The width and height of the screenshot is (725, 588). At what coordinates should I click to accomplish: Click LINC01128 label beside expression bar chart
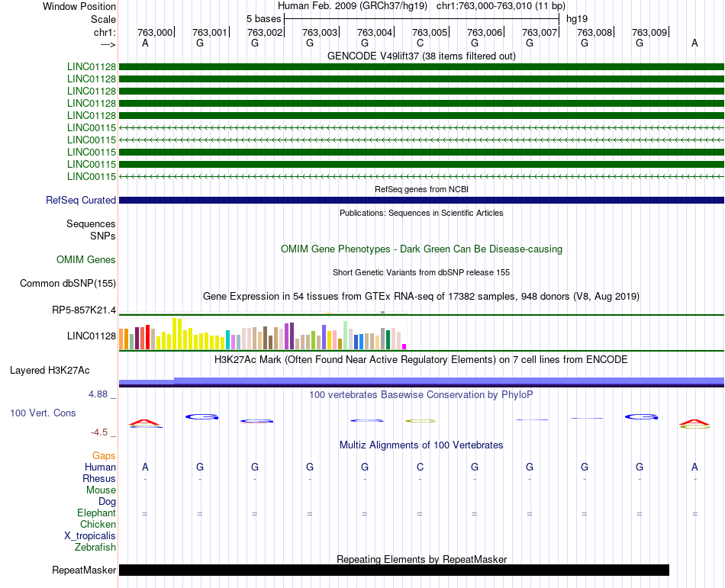92,336
